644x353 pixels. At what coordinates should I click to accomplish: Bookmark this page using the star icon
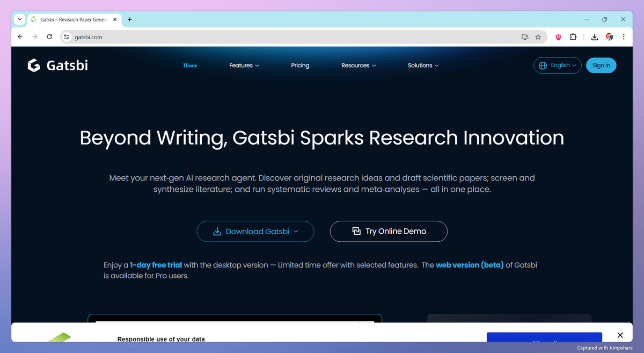coord(538,37)
